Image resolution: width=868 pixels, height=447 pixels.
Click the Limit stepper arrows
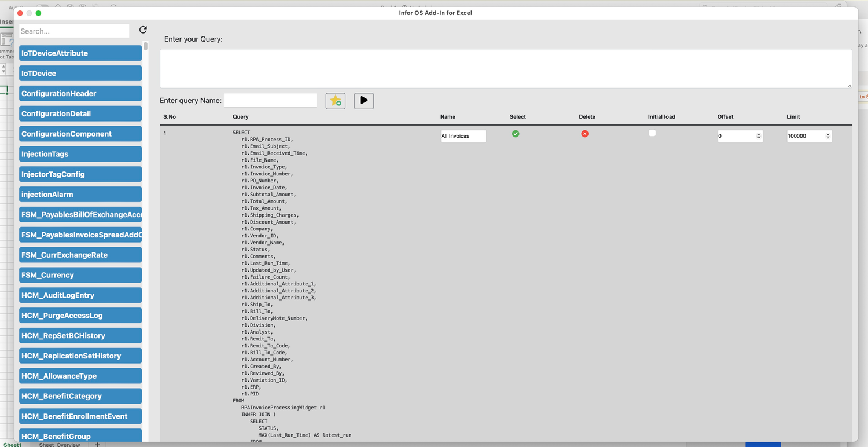(828, 136)
